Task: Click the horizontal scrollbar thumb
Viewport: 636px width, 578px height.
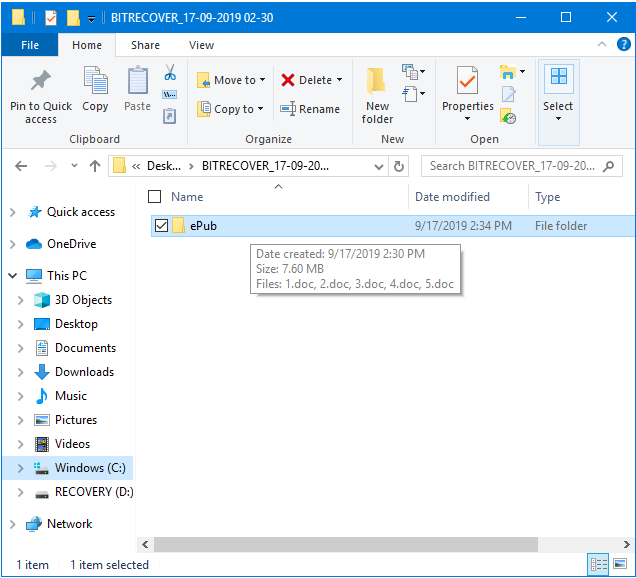Action: point(346,544)
